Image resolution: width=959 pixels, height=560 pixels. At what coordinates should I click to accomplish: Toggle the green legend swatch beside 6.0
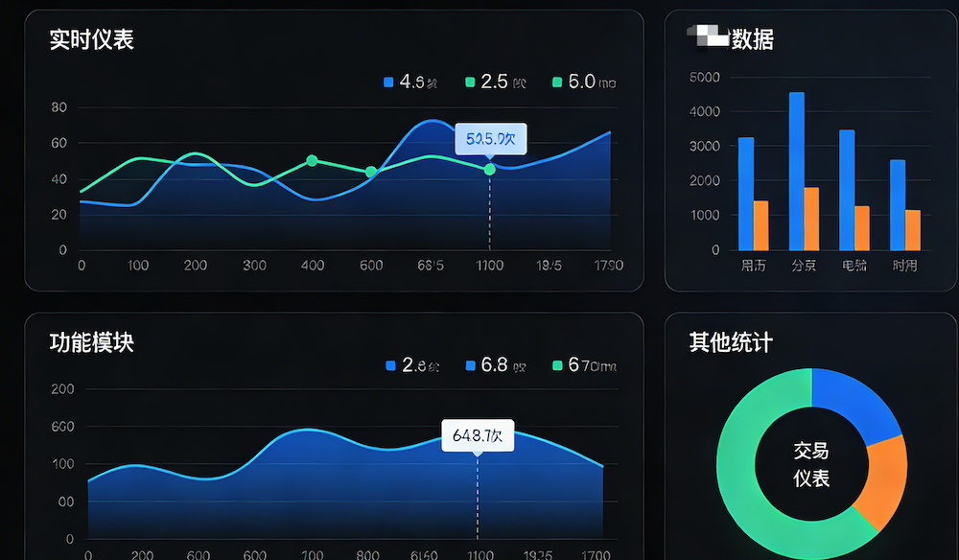[x=557, y=82]
